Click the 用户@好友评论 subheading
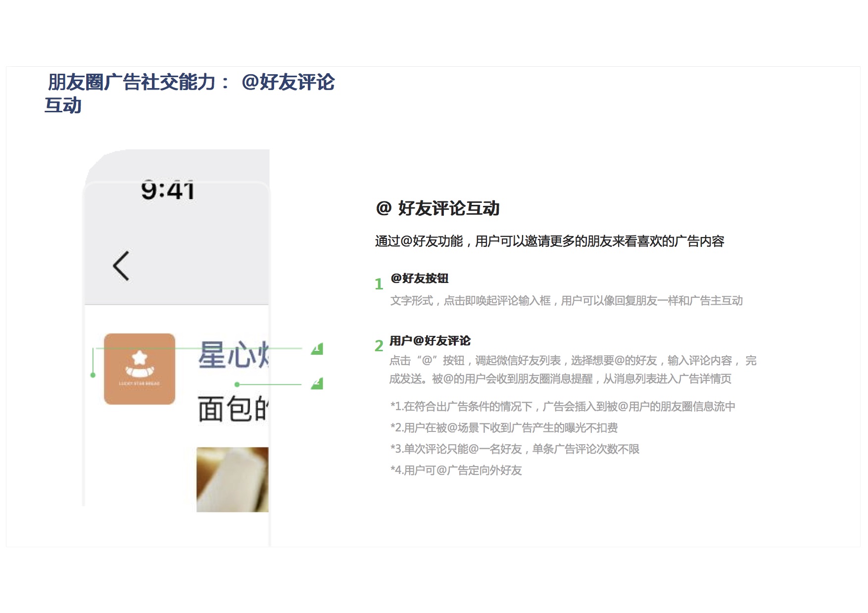This screenshot has width=868, height=613. pos(430,340)
